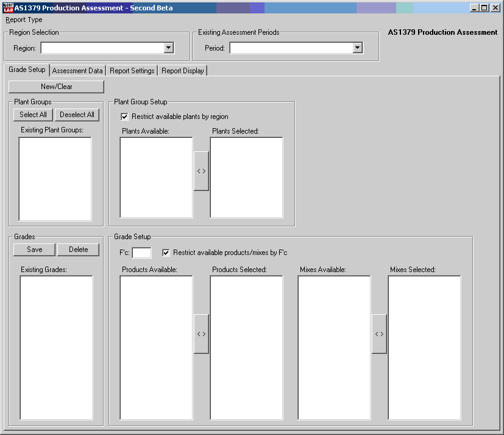
Task: Save the current grade
Action: [x=35, y=250]
